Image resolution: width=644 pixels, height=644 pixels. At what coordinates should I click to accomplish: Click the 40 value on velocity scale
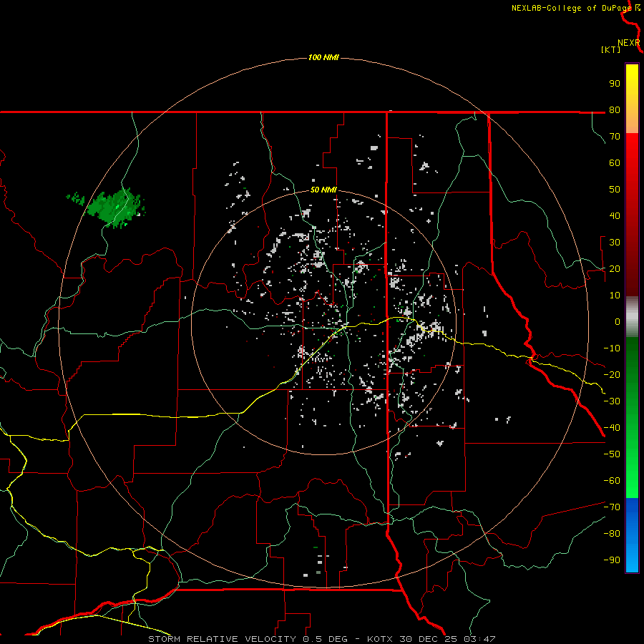click(615, 216)
